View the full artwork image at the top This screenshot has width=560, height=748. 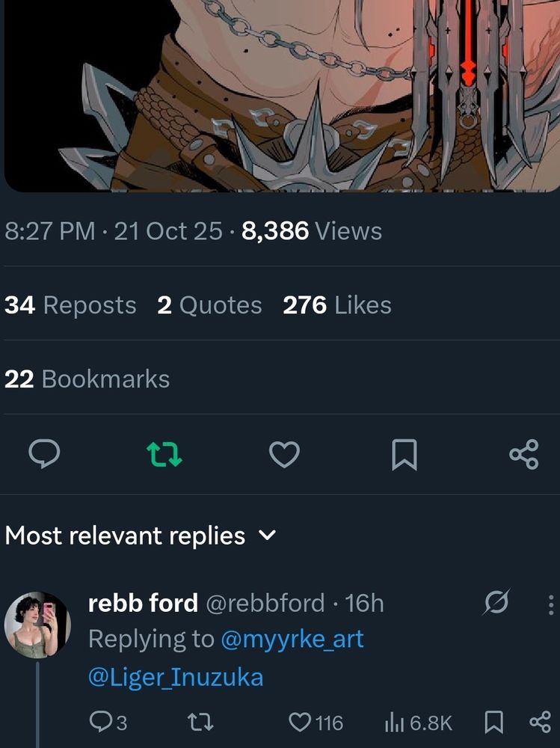coord(280,93)
